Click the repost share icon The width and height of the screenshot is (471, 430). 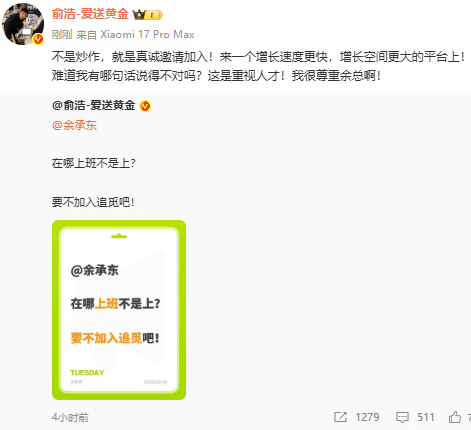click(x=340, y=417)
